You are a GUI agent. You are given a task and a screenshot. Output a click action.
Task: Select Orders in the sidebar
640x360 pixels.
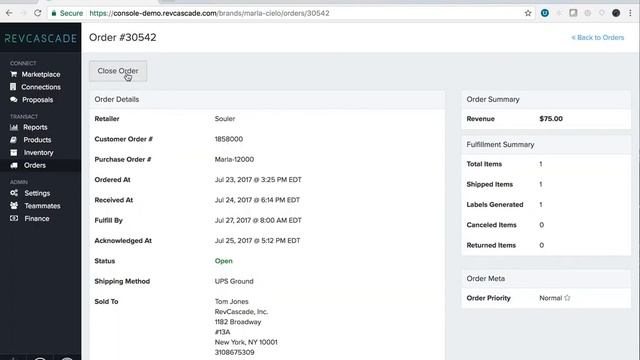[x=35, y=165]
